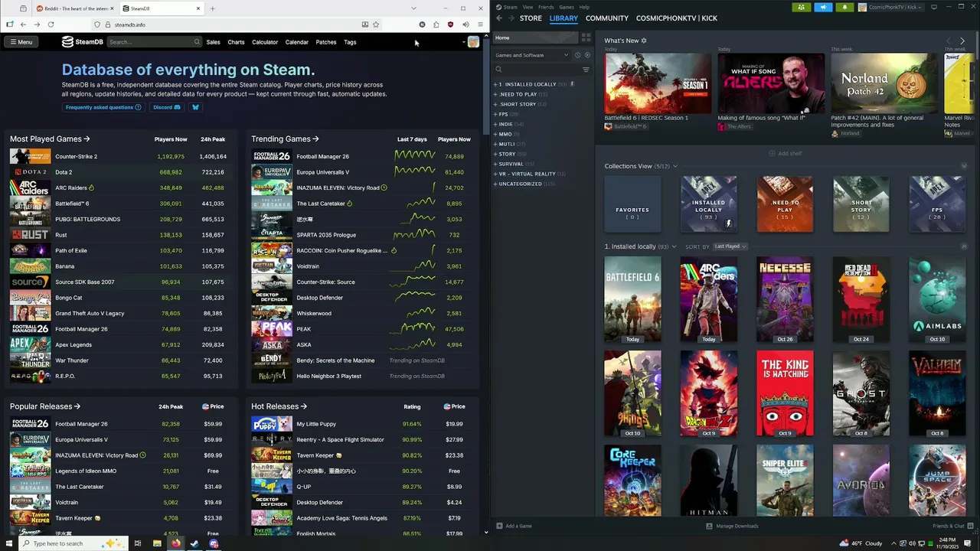Open a new Firefox tab
This screenshot has height=551, width=980.
(212, 8)
